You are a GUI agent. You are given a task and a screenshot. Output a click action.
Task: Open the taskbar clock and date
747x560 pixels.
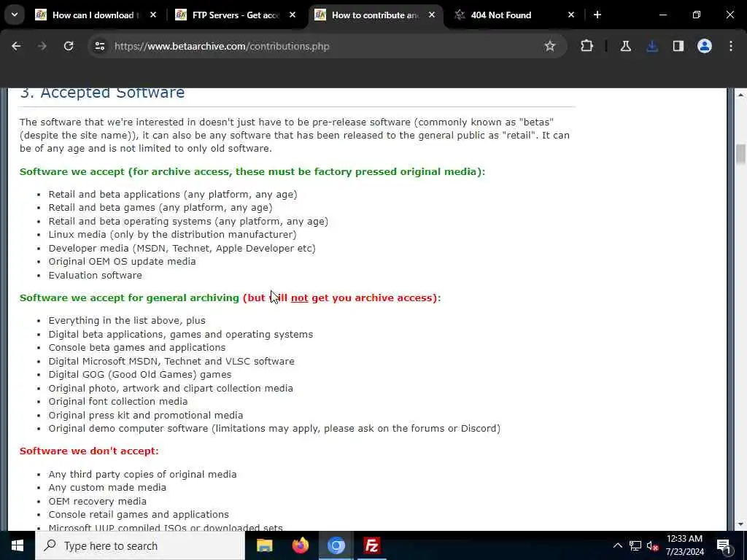684,545
